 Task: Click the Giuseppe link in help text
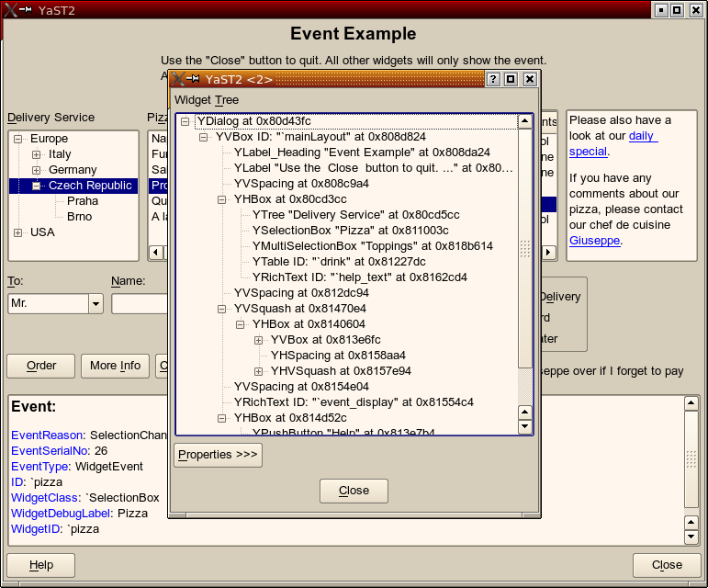[x=594, y=241]
